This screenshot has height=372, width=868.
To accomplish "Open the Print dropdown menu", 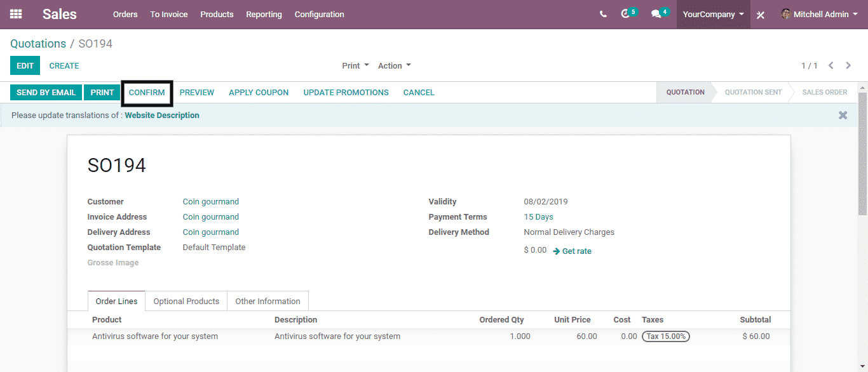I will tap(355, 65).
